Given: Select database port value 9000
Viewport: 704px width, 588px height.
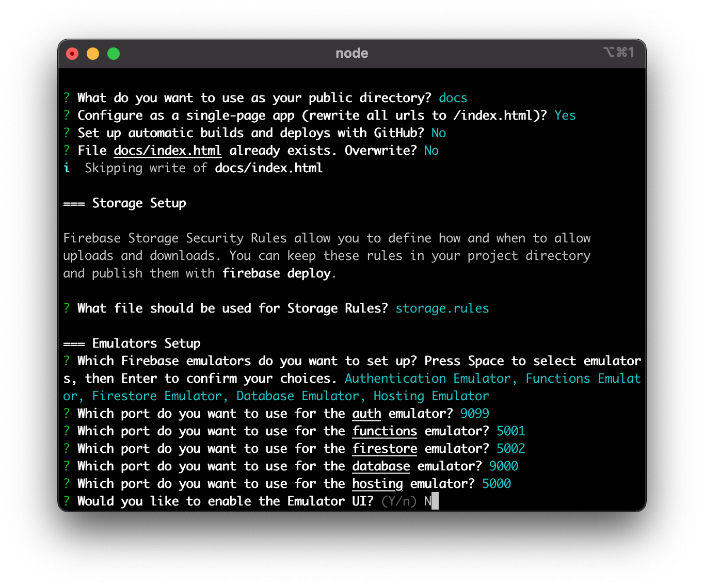Looking at the screenshot, I should (504, 466).
